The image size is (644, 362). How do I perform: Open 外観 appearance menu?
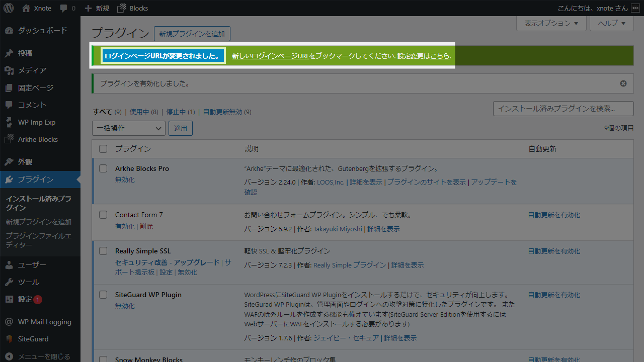(40, 162)
